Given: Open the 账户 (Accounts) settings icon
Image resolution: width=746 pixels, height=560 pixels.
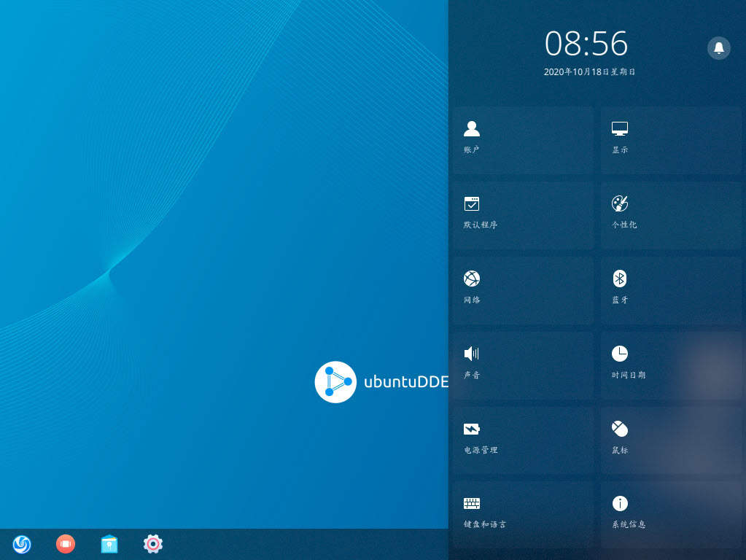Looking at the screenshot, I should 472,128.
